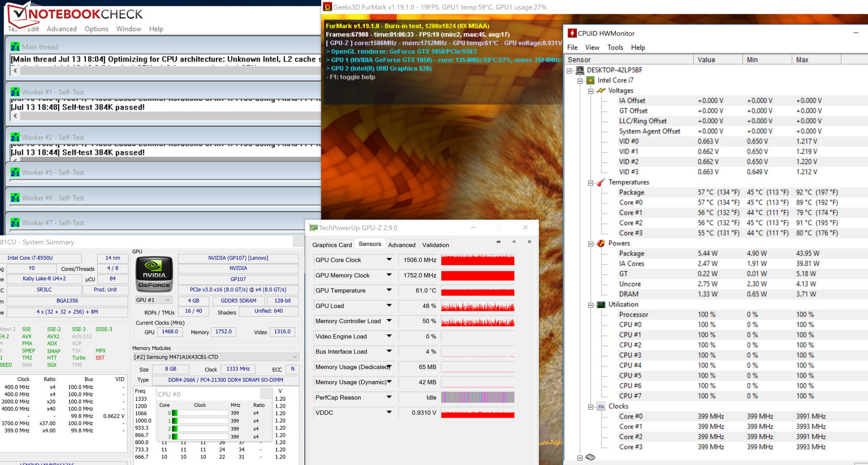The height and width of the screenshot is (465, 868).
Task: Open the Memory Controller Load dropdown
Action: point(389,321)
